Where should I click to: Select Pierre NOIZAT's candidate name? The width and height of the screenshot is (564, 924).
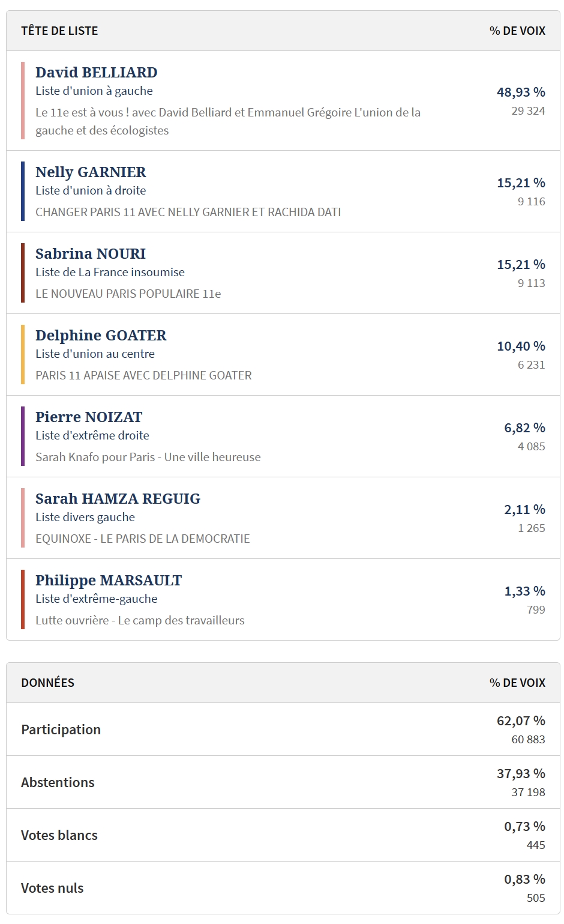tap(89, 417)
